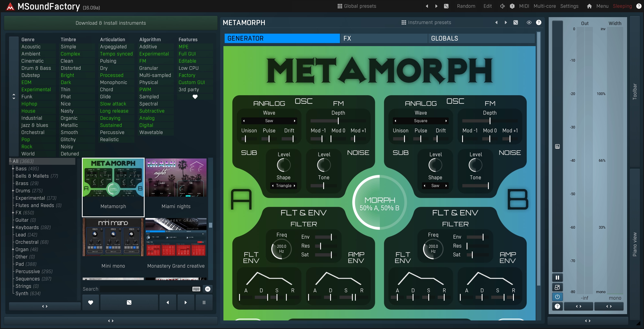
Task: Select previous instrument preset arrow
Action: tap(497, 22)
